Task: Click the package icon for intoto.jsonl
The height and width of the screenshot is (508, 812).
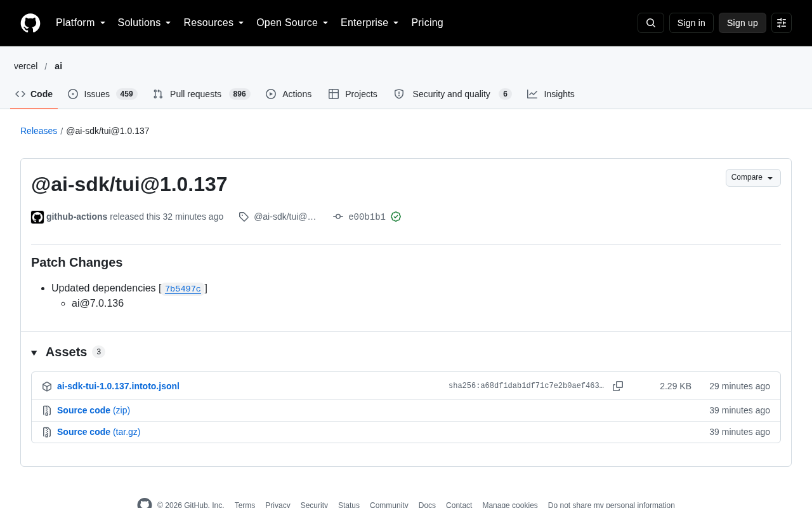Action: pos(47,387)
